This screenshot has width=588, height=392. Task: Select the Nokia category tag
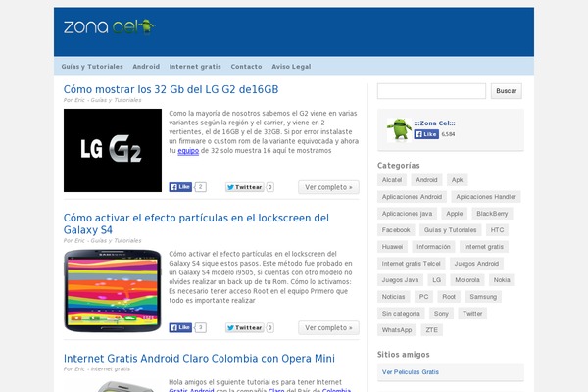coord(502,280)
